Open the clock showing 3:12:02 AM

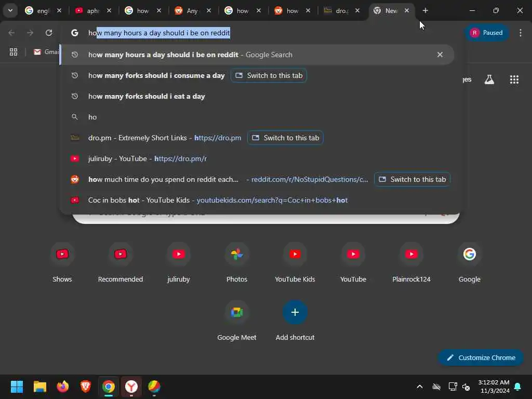point(494,387)
